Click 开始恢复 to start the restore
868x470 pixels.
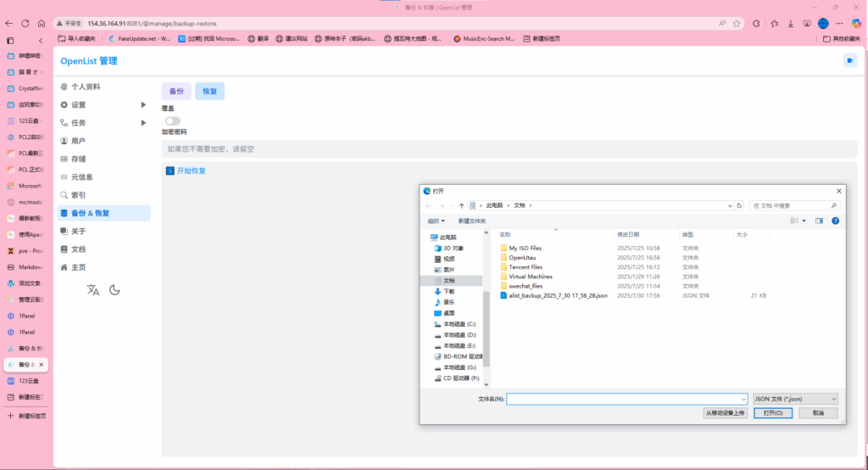[191, 171]
